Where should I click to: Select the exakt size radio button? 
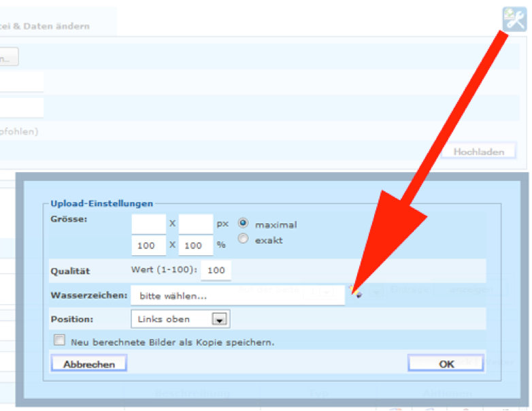click(x=243, y=240)
